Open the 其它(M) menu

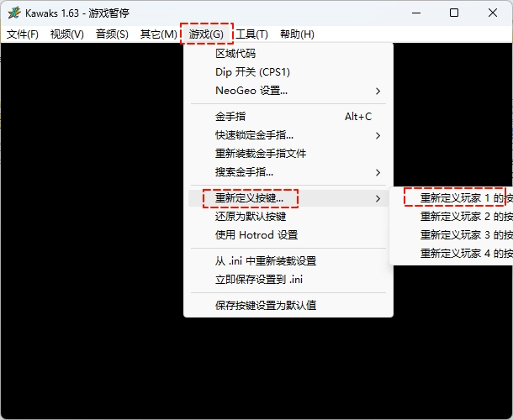point(158,34)
